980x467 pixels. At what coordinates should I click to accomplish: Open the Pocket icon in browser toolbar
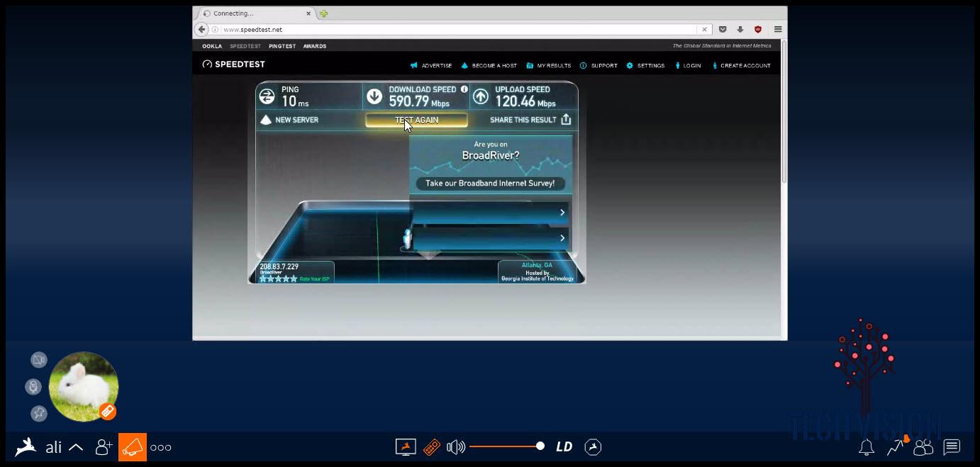(723, 30)
